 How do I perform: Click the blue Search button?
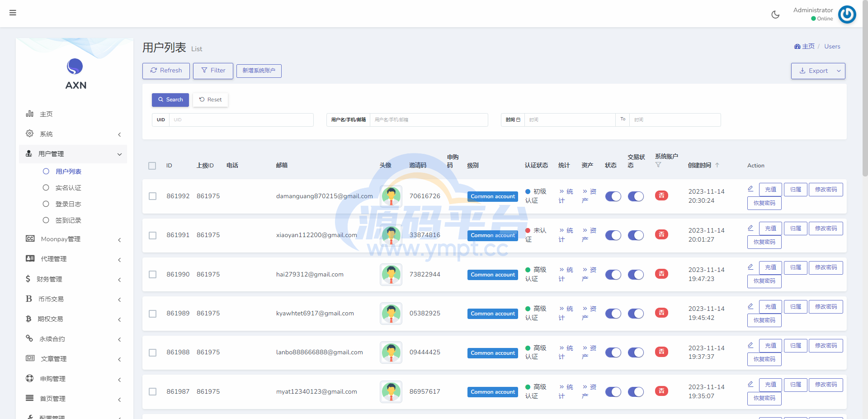point(170,100)
